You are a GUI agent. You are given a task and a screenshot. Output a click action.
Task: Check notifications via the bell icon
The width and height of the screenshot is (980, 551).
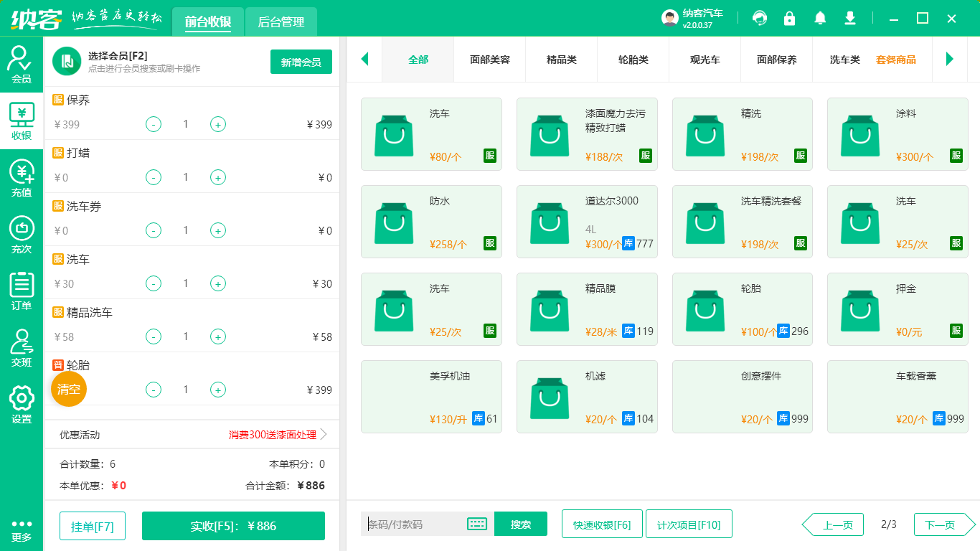pos(819,18)
